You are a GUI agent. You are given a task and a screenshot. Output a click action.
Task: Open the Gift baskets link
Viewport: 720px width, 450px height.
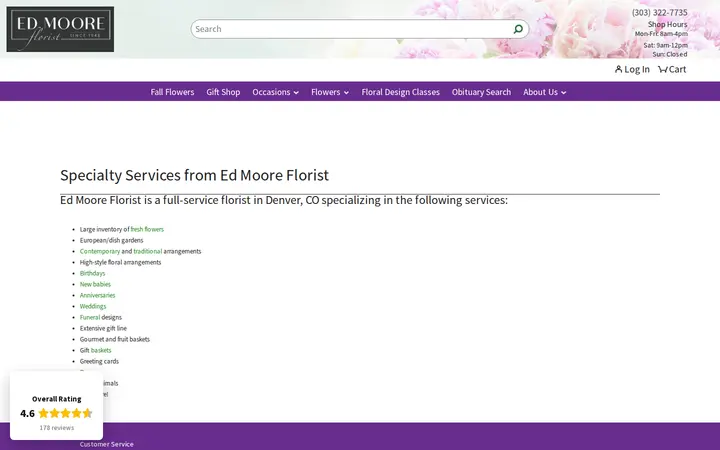[101, 350]
